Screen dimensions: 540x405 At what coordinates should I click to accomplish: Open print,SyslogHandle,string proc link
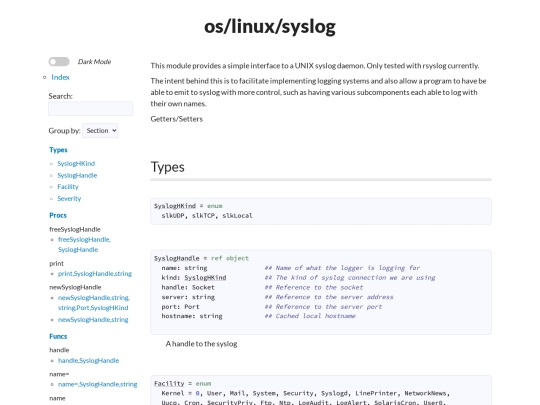(x=95, y=274)
